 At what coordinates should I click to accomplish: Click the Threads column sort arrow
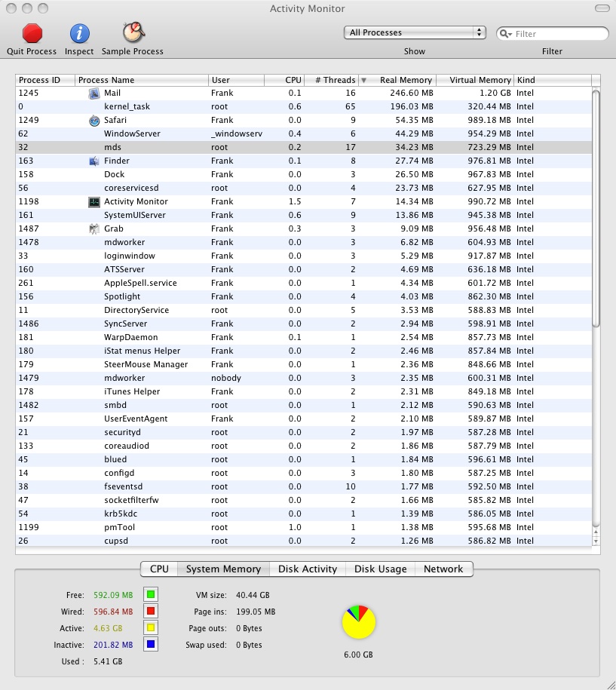[x=364, y=81]
